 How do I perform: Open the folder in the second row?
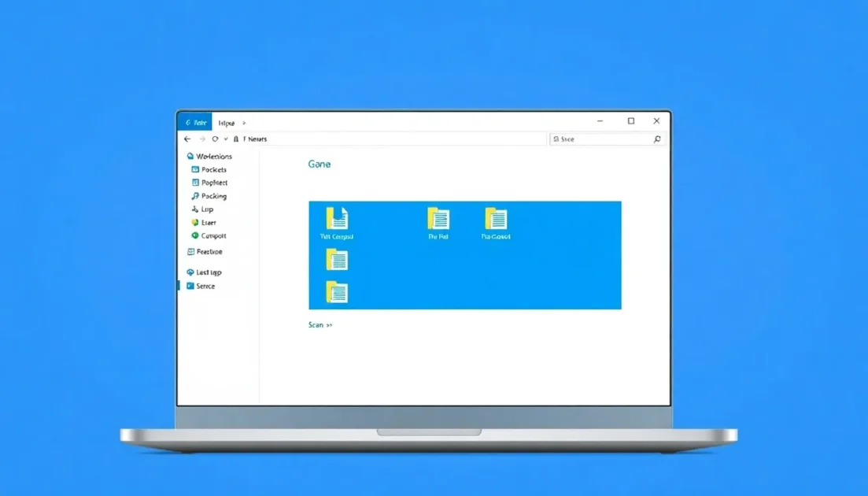(x=337, y=260)
